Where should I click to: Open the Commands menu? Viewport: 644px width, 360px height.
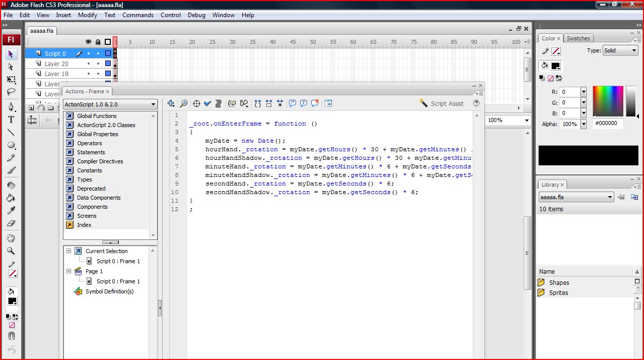pyautogui.click(x=138, y=15)
